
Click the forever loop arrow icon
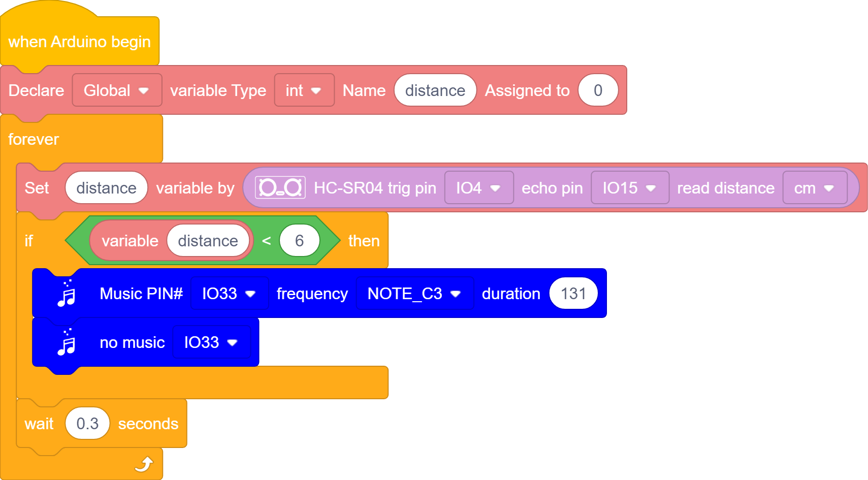coord(144,464)
